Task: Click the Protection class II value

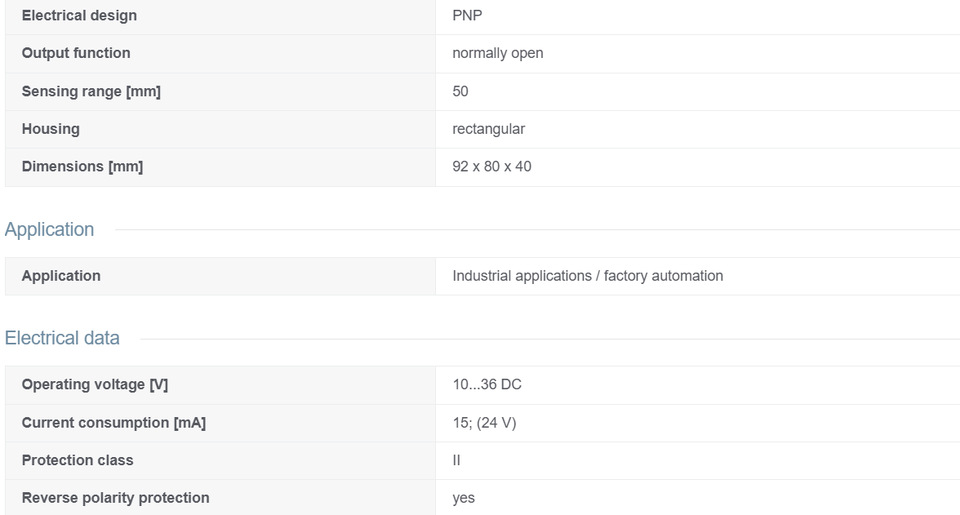Action: [456, 460]
